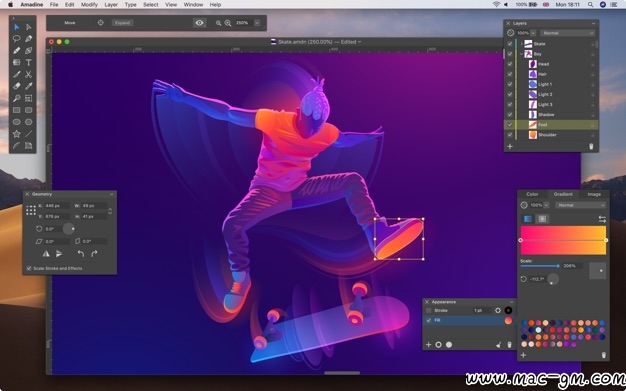626x391 pixels.
Task: Delete layer with Layers panel trash icon
Action: pyautogui.click(x=591, y=147)
